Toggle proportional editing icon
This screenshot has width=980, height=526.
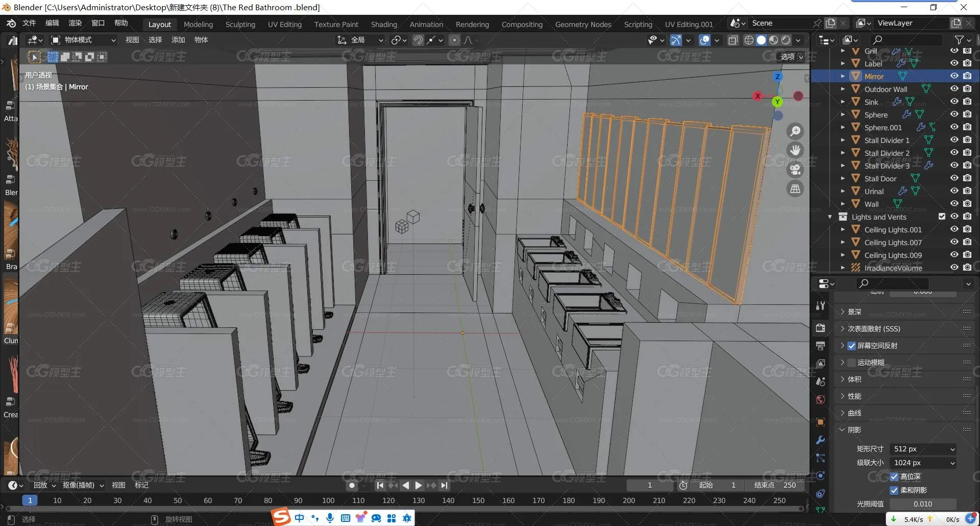pos(454,40)
